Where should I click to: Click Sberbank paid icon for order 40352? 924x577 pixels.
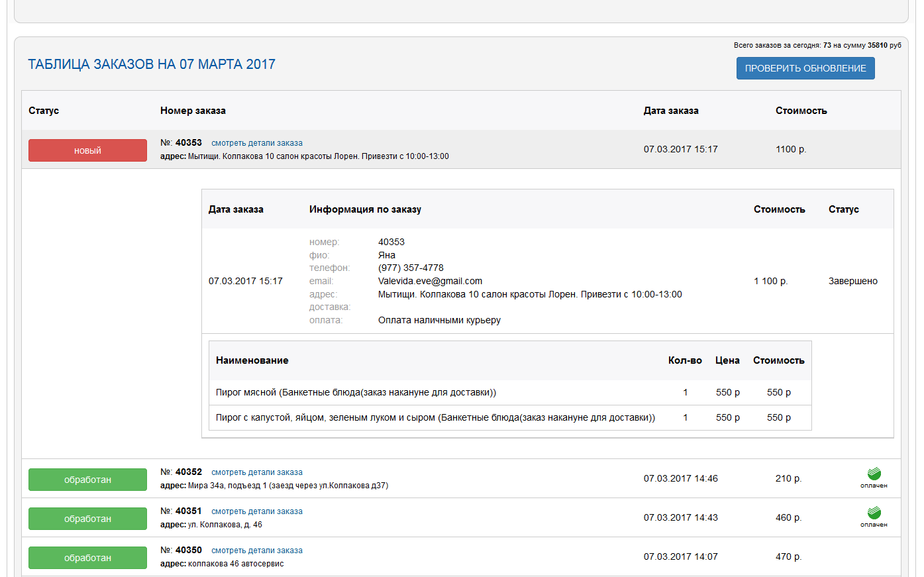pos(874,477)
